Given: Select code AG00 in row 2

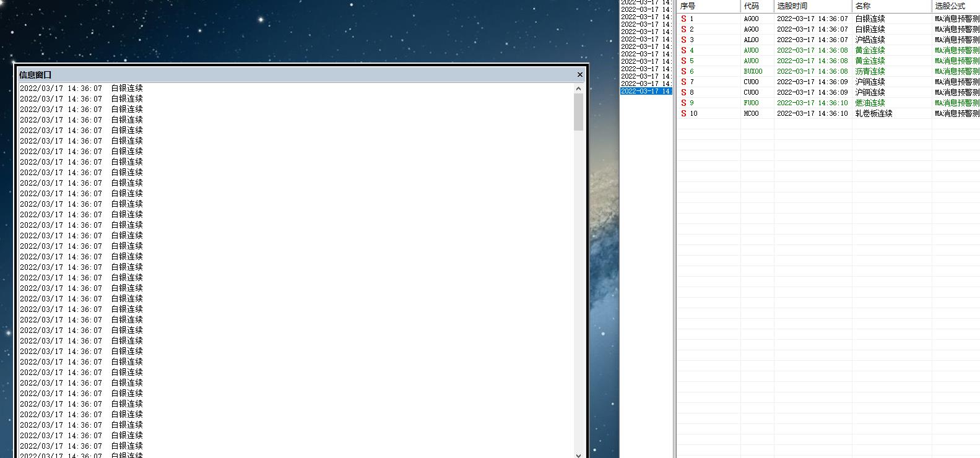Looking at the screenshot, I should (751, 29).
